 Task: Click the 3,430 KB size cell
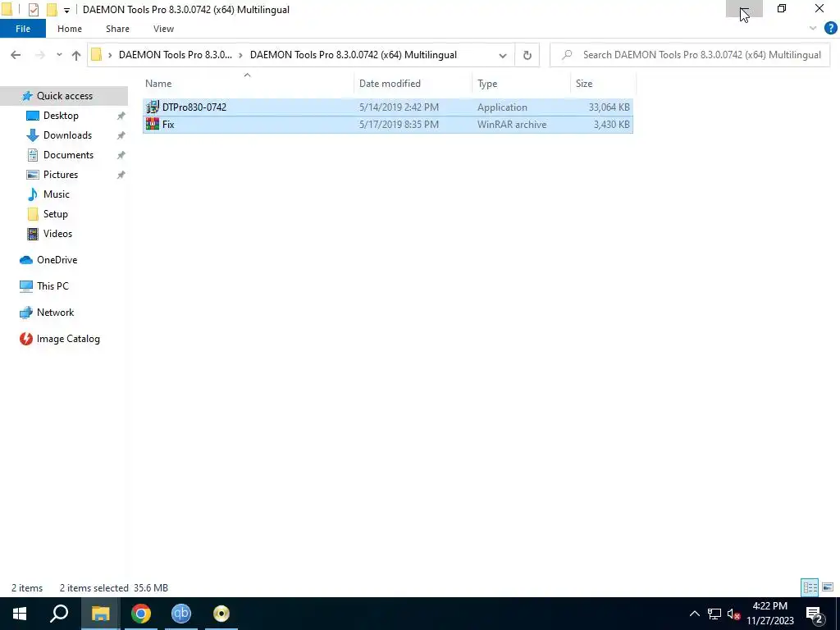pos(611,125)
